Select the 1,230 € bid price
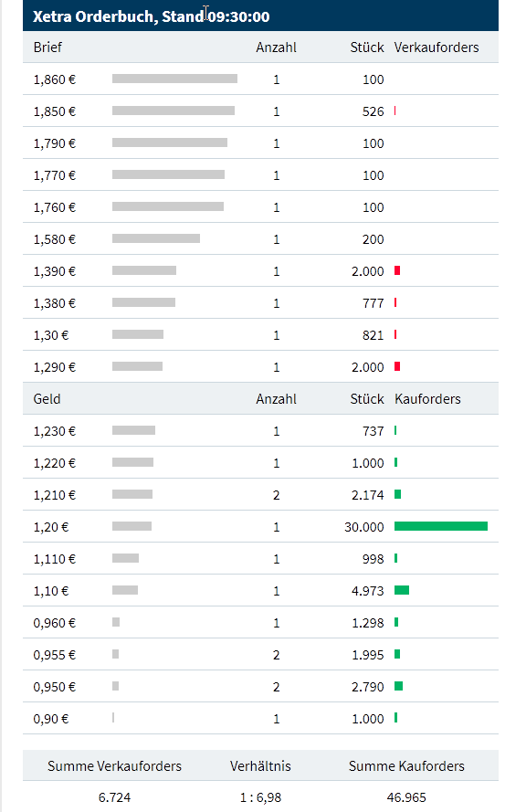This screenshot has width=505, height=812. pyautogui.click(x=55, y=431)
